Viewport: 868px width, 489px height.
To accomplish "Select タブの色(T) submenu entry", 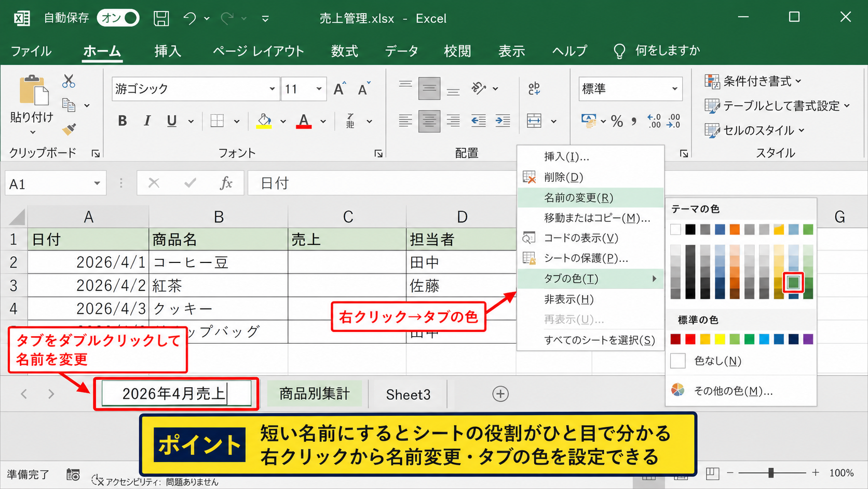I will 591,279.
